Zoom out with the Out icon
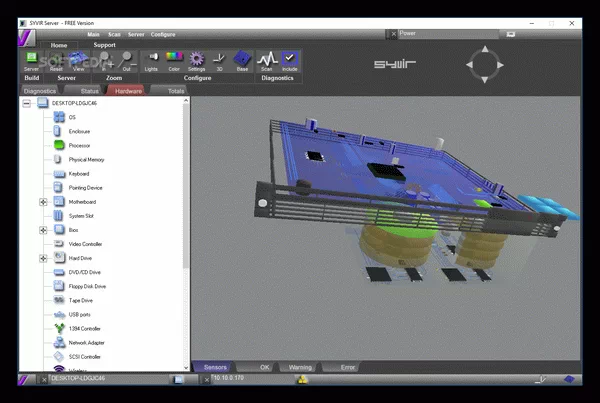Viewport: 600px width, 403px height. (127, 59)
